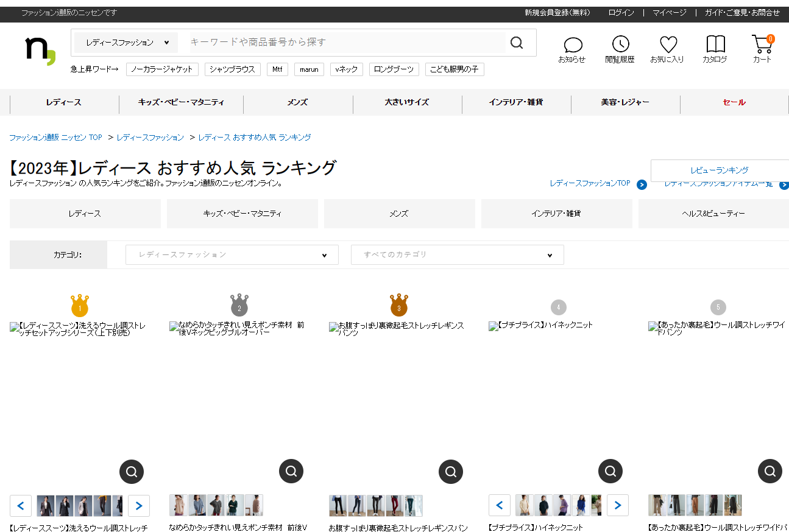Click the search magnifier icon
The width and height of the screenshot is (789, 532).
[517, 42]
